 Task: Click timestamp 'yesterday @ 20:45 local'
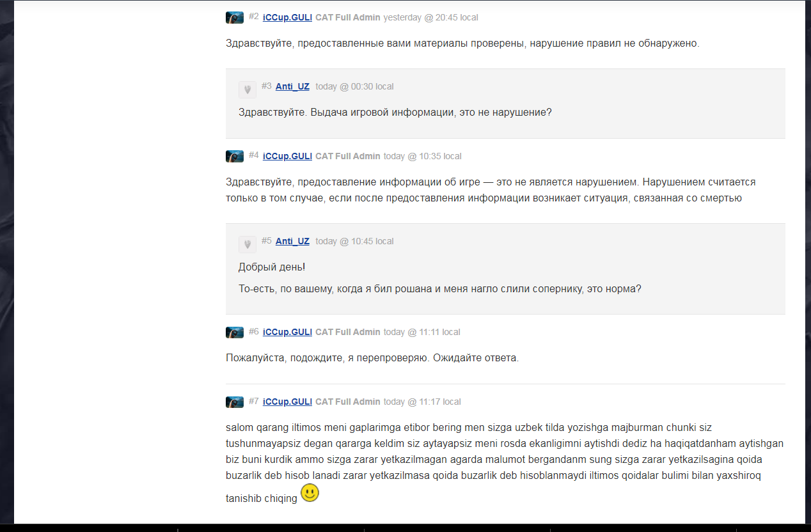(430, 18)
